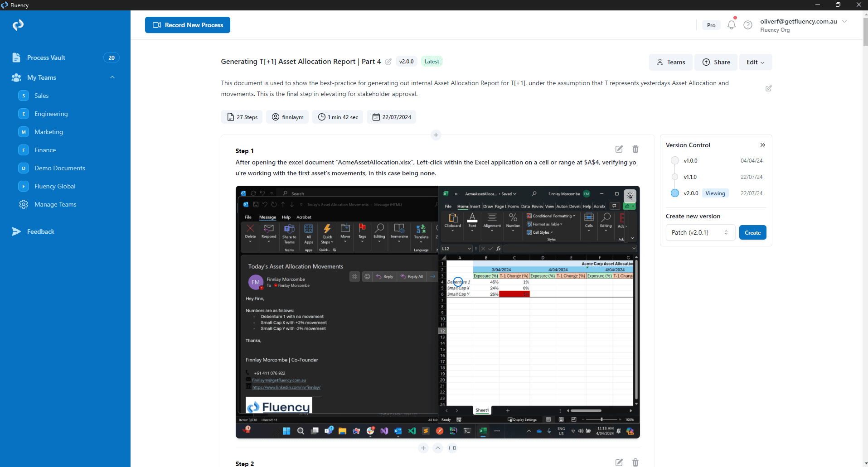Click the step description text of Step 1

pos(436,168)
